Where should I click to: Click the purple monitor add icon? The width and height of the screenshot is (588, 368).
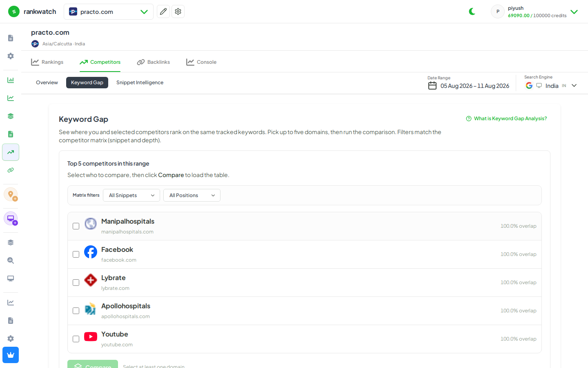(11, 218)
